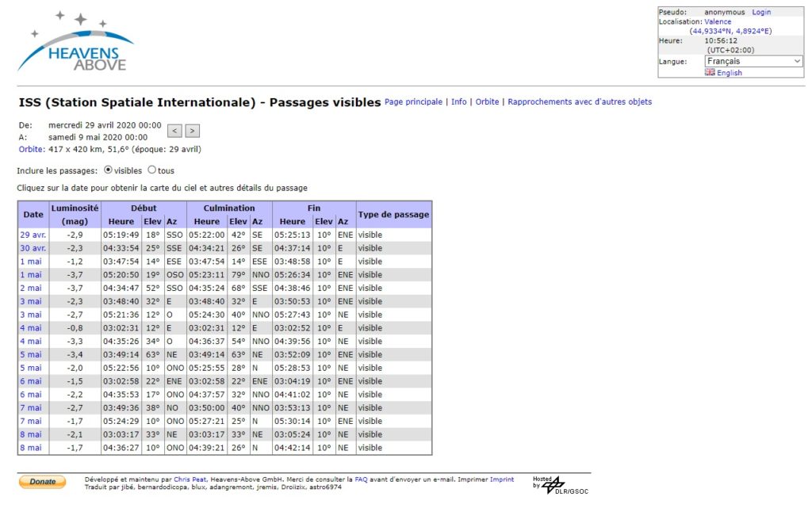Open the Page principale link
This screenshot has height=512, width=812.
click(x=413, y=102)
